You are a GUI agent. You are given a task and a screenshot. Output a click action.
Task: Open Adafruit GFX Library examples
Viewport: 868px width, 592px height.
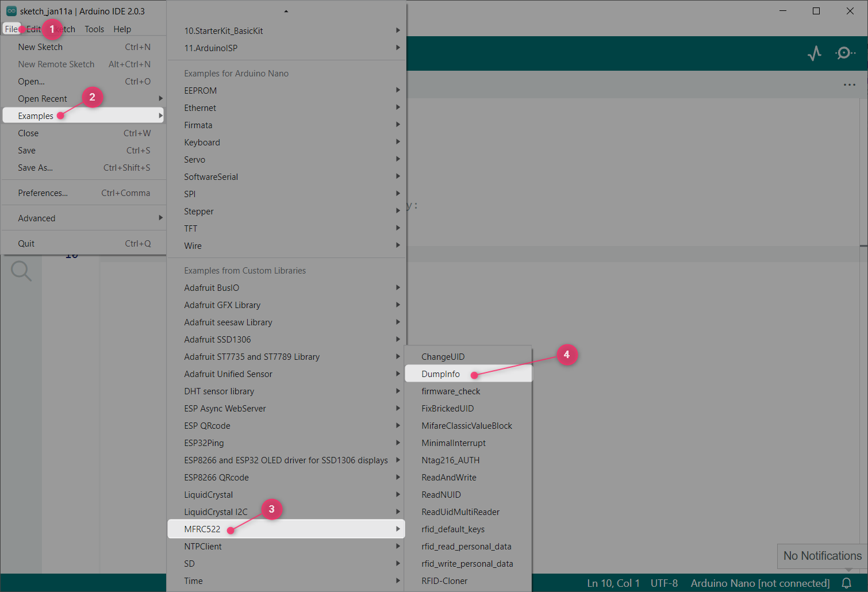pyautogui.click(x=286, y=305)
